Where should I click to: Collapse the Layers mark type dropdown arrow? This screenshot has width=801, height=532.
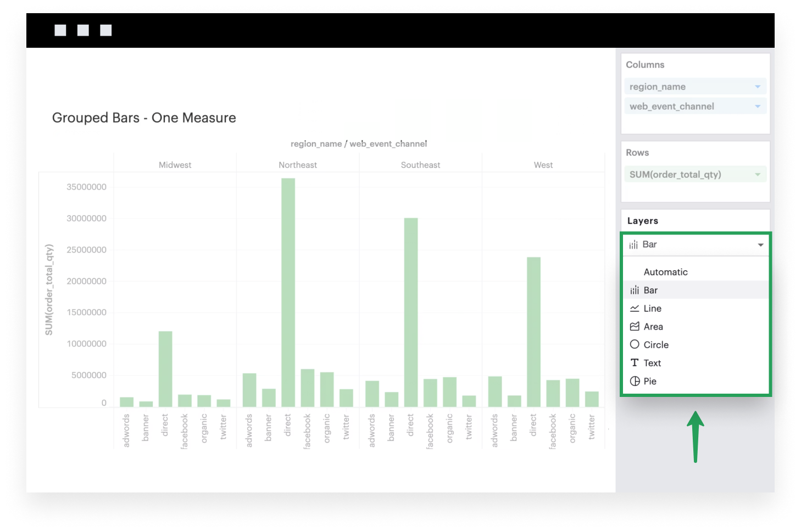coord(760,245)
